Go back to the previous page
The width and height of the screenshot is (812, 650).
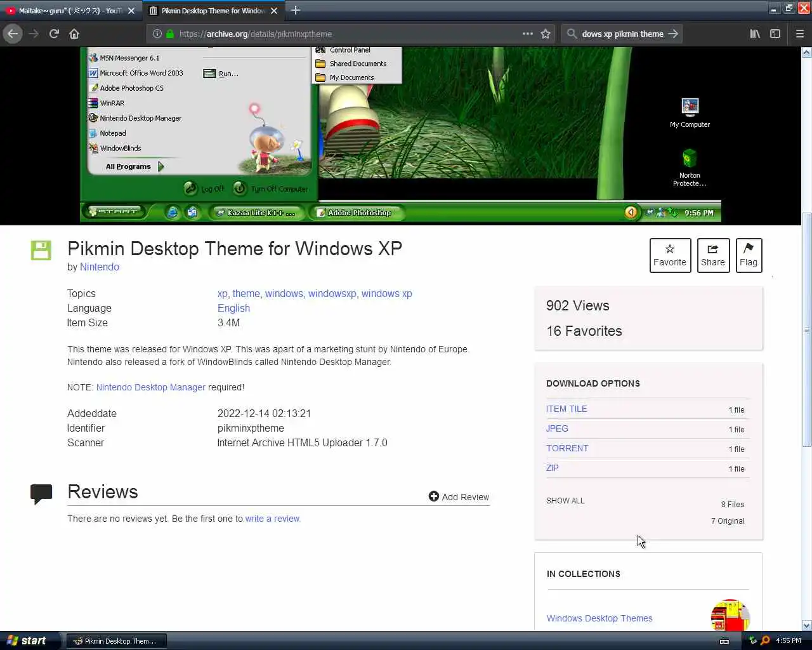[x=13, y=34]
